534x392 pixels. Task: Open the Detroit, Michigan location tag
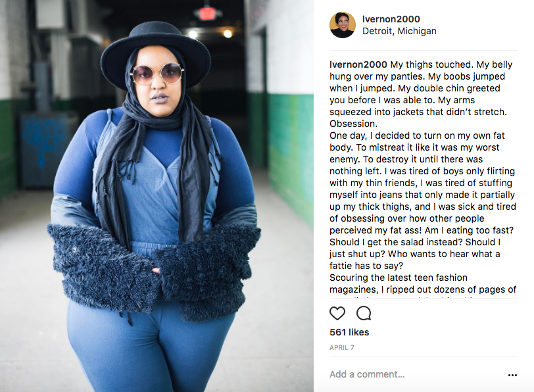[399, 31]
